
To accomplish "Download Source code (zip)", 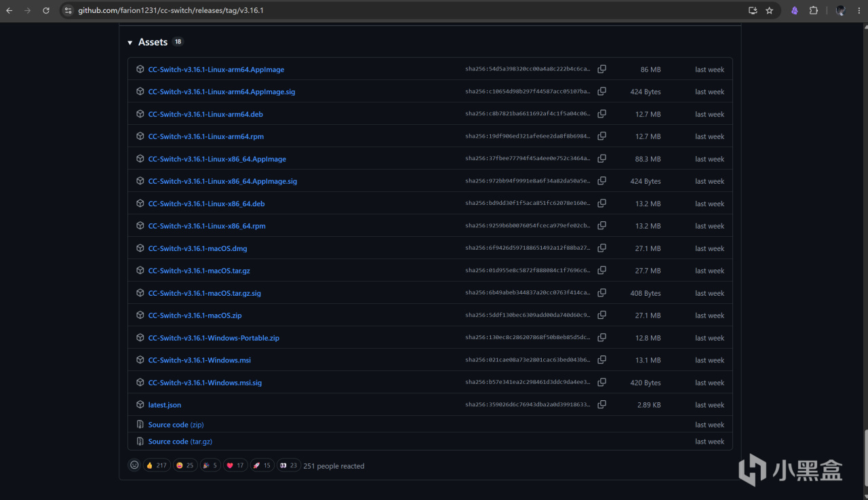I will (176, 425).
